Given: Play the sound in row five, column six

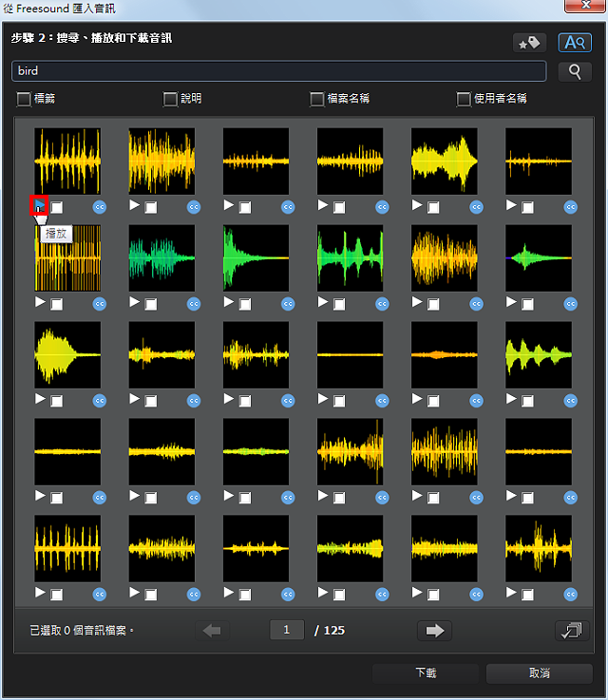Looking at the screenshot, I should coord(511,593).
